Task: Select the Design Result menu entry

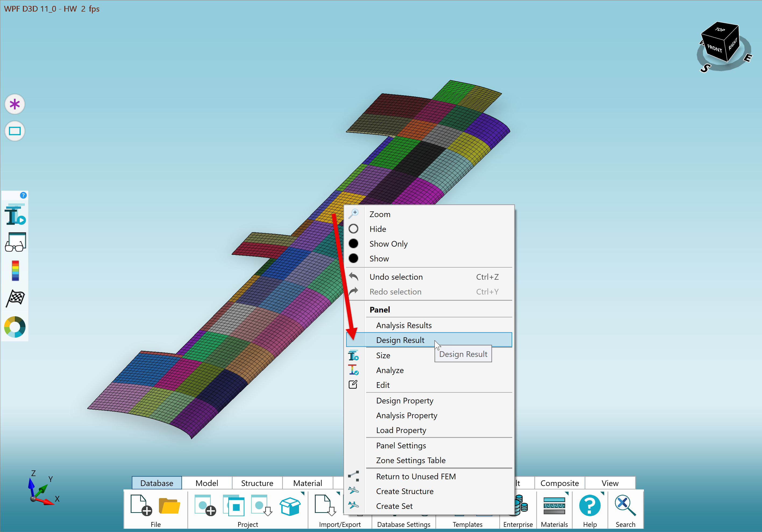Action: (429, 340)
